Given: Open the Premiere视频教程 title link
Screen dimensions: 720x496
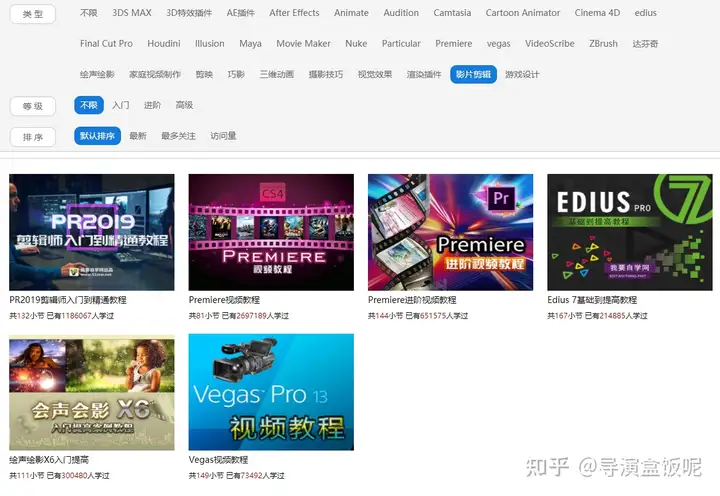Looking at the screenshot, I should (x=225, y=300).
